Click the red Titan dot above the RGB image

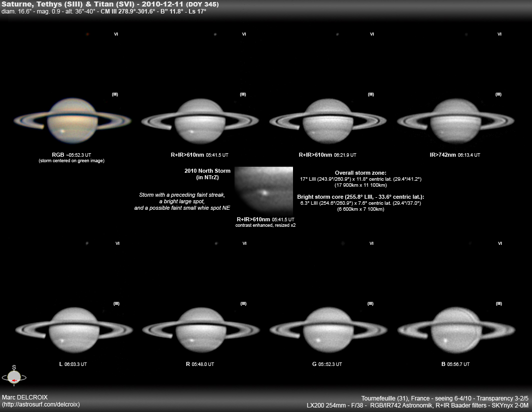tap(87, 35)
